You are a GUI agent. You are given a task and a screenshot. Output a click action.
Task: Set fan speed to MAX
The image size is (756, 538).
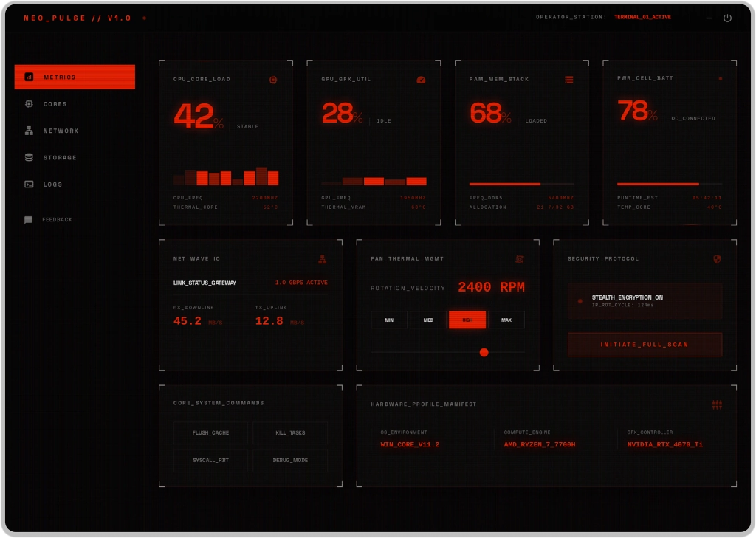click(x=506, y=320)
